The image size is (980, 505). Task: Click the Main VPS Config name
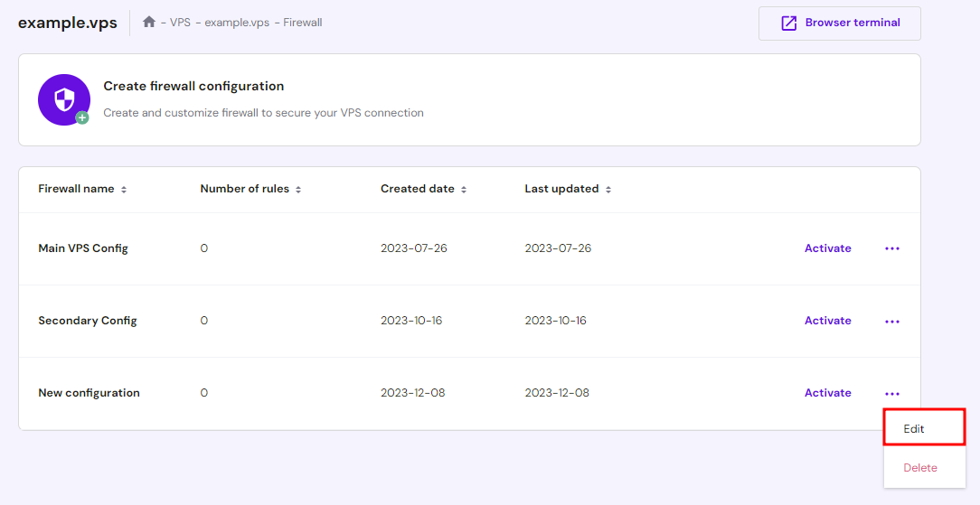[x=83, y=248]
